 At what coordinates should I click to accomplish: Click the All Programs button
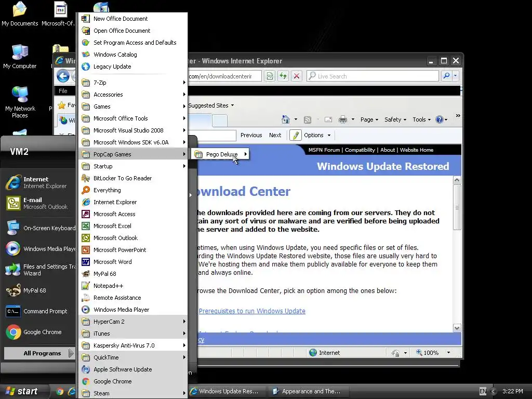tap(39, 353)
